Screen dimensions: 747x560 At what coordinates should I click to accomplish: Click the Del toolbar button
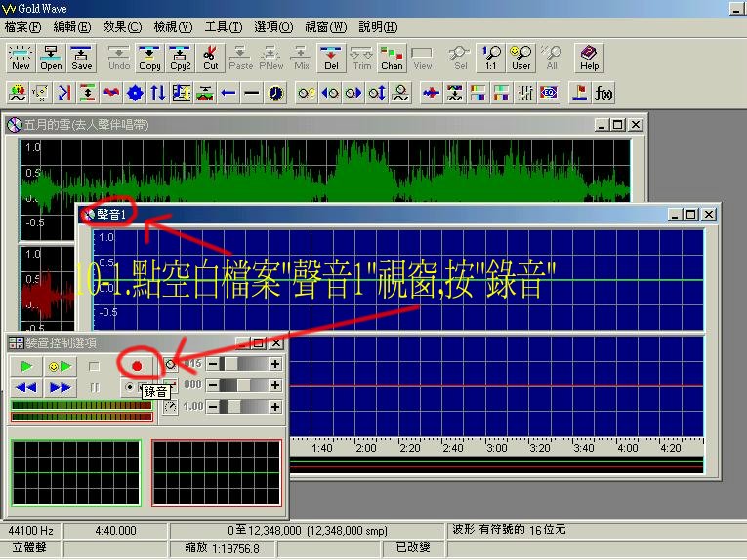click(331, 58)
